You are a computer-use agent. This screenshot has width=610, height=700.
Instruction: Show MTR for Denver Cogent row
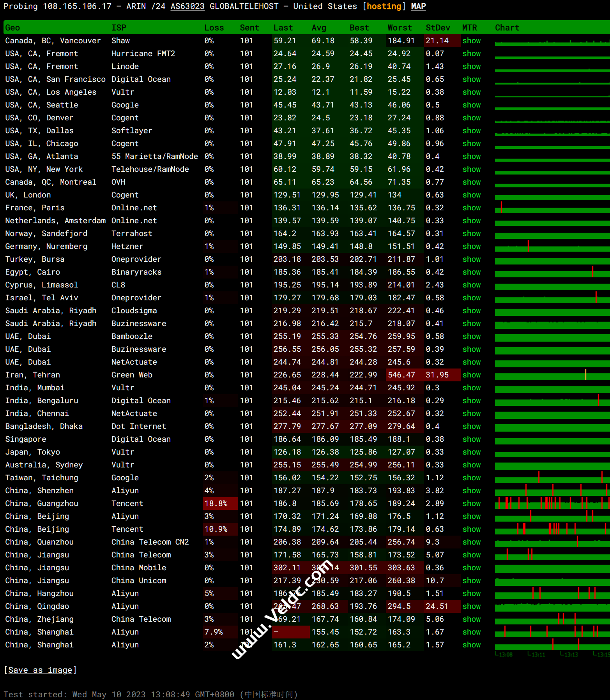coord(471,118)
